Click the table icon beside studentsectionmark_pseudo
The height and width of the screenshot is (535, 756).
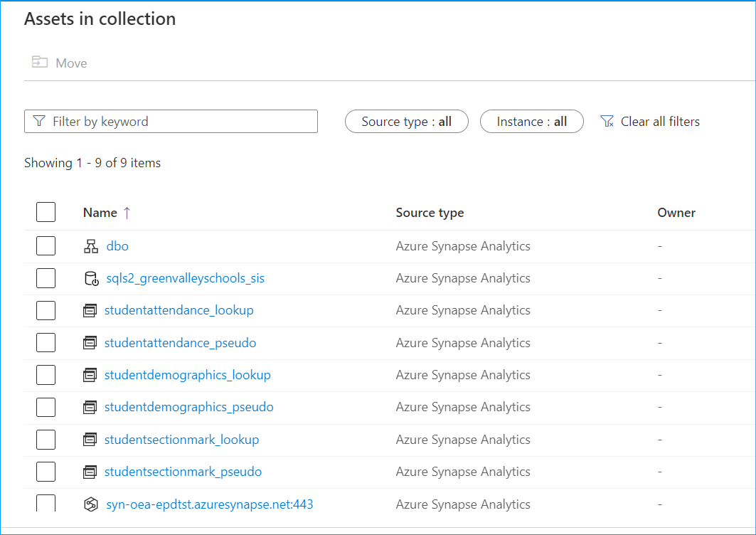click(90, 472)
